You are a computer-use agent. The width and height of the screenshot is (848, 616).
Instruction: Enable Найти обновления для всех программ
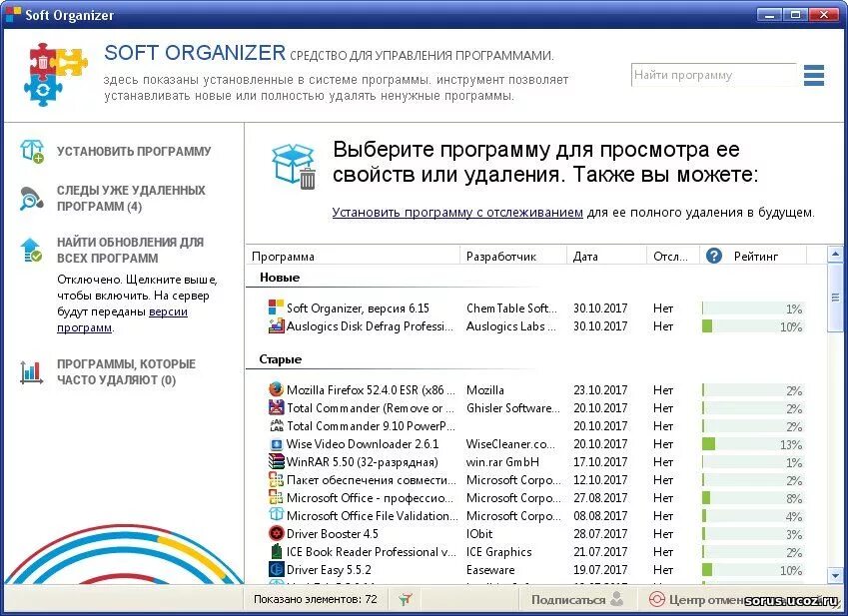click(130, 251)
